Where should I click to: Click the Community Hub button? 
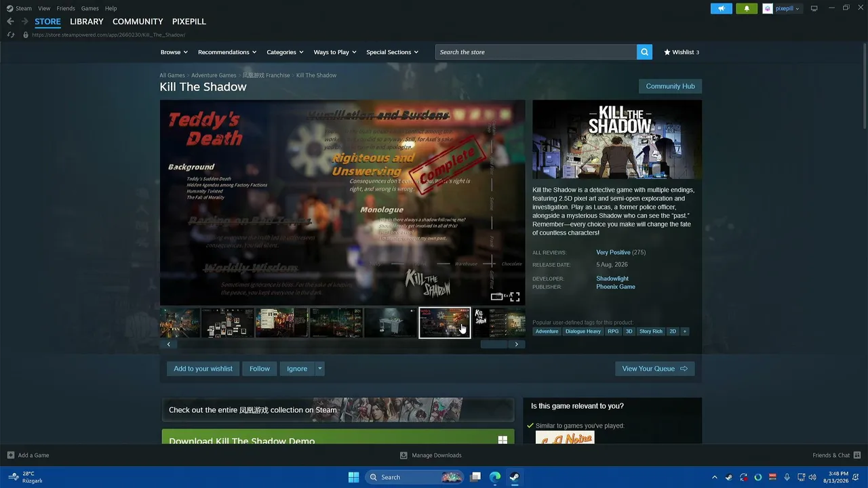(x=670, y=86)
